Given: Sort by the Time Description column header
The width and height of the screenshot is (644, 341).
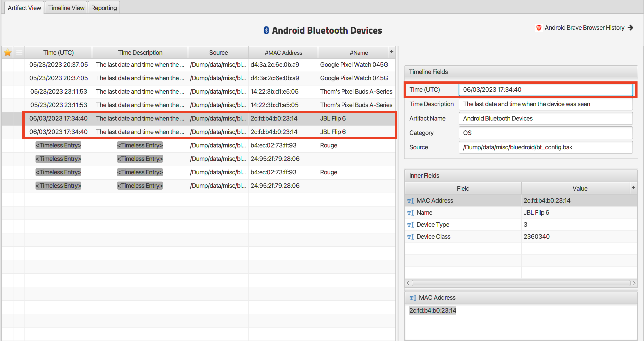Looking at the screenshot, I should (x=140, y=53).
